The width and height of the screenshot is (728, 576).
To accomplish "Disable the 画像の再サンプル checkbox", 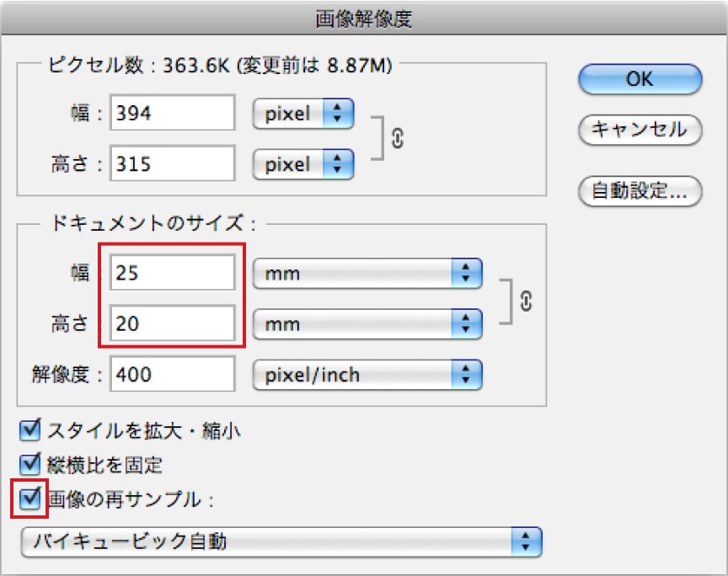I will click(30, 499).
